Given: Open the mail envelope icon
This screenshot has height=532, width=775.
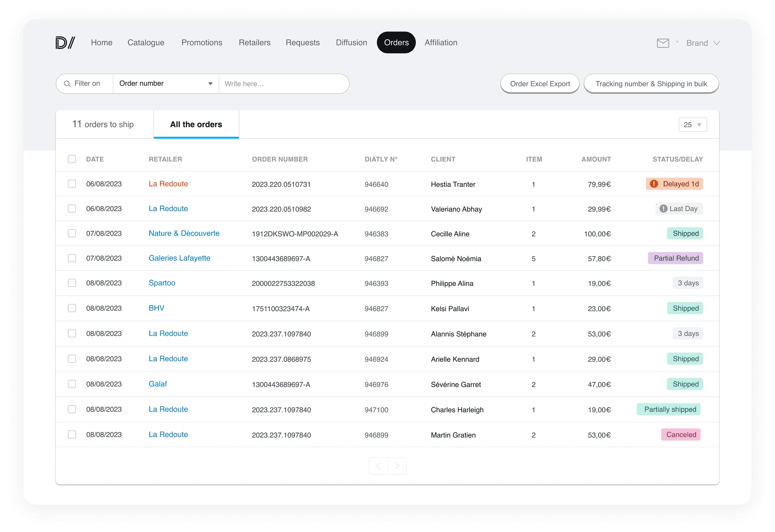Looking at the screenshot, I should click(663, 43).
